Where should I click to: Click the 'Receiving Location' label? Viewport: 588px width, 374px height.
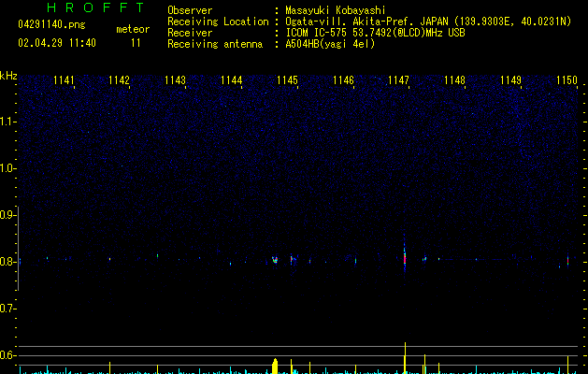coord(218,22)
